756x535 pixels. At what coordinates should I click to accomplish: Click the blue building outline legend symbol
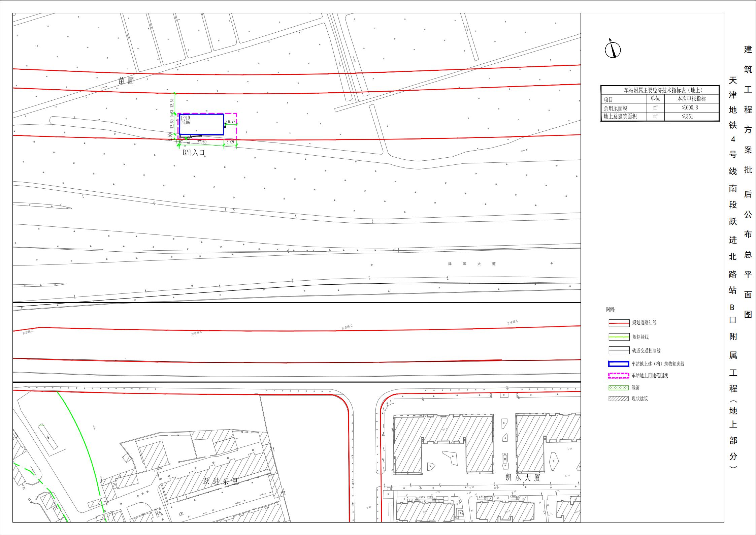(619, 364)
